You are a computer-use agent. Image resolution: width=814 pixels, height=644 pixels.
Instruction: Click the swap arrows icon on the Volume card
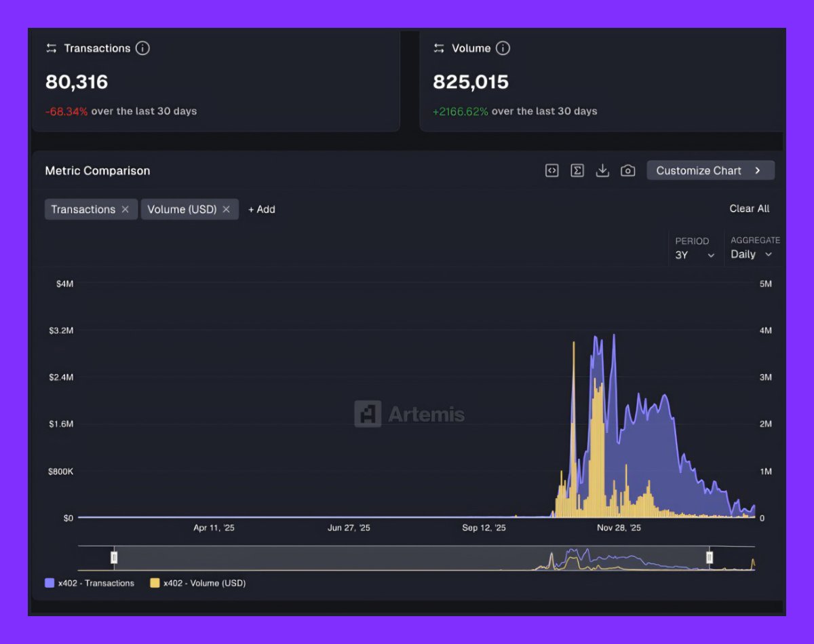click(438, 48)
